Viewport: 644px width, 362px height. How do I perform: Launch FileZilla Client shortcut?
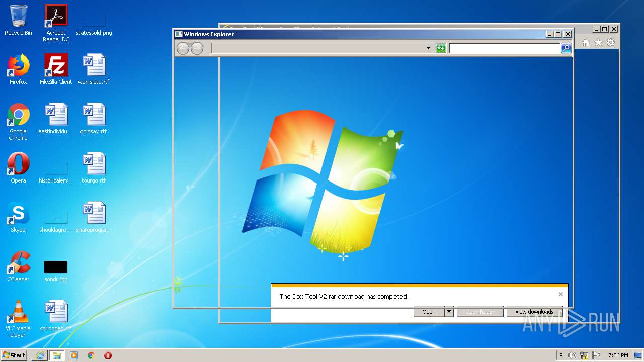click(56, 69)
